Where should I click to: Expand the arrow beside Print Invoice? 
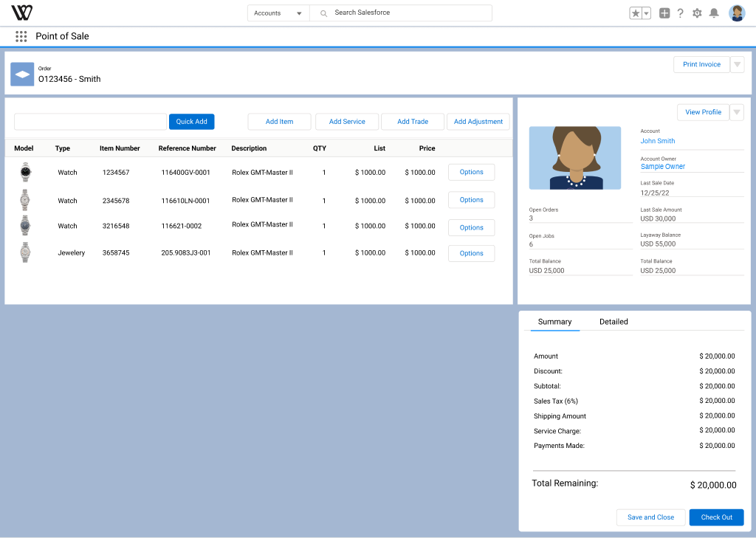pos(738,65)
